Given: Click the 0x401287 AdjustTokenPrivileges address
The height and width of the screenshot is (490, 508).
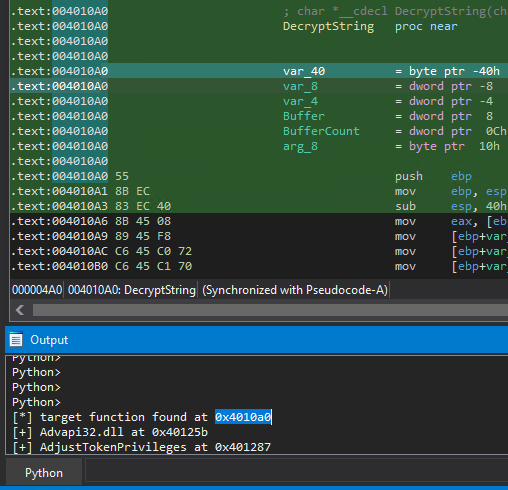Looking at the screenshot, I should [243, 447].
